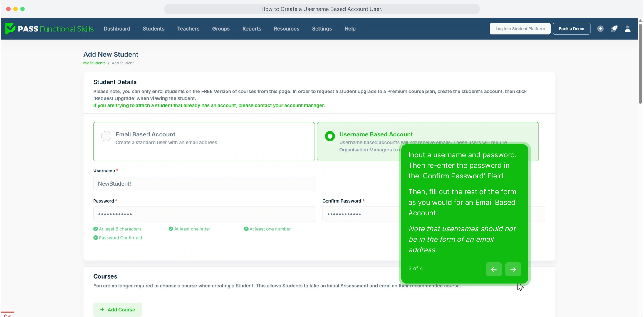Click the PASS Functional Skills logo

pos(49,29)
